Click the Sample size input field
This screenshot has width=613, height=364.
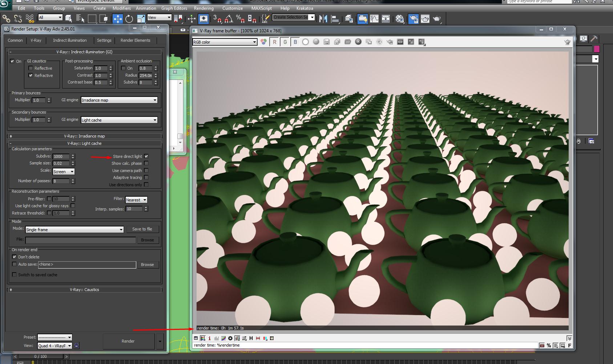61,163
